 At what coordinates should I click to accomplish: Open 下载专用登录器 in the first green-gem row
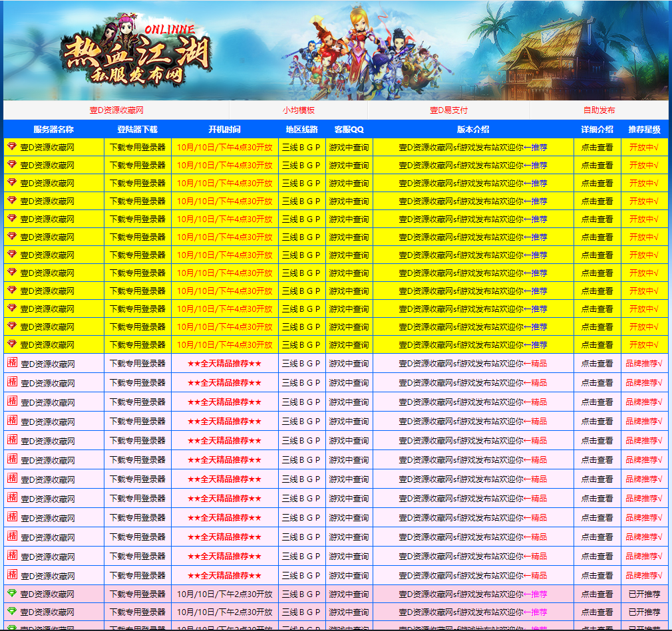(138, 594)
